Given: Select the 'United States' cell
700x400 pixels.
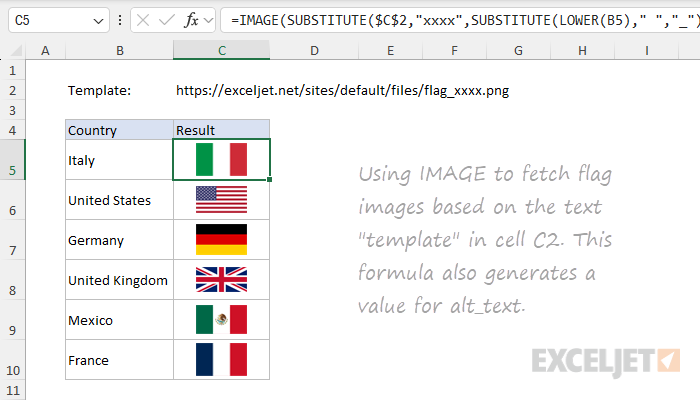Looking at the screenshot, I should coord(119,200).
